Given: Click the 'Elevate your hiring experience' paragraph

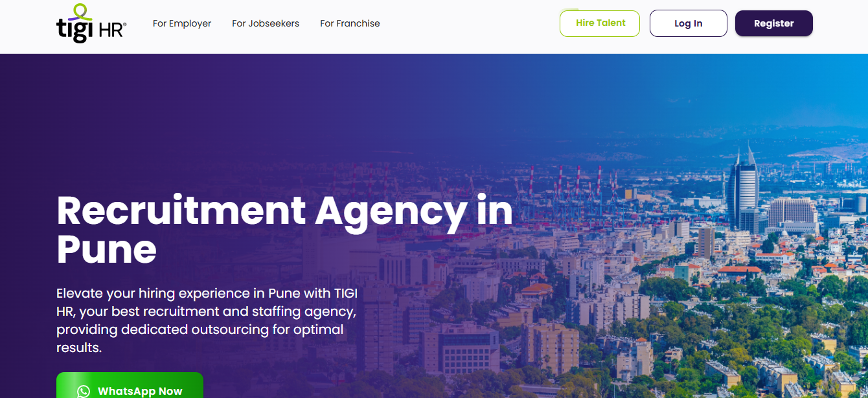Looking at the screenshot, I should click(207, 320).
